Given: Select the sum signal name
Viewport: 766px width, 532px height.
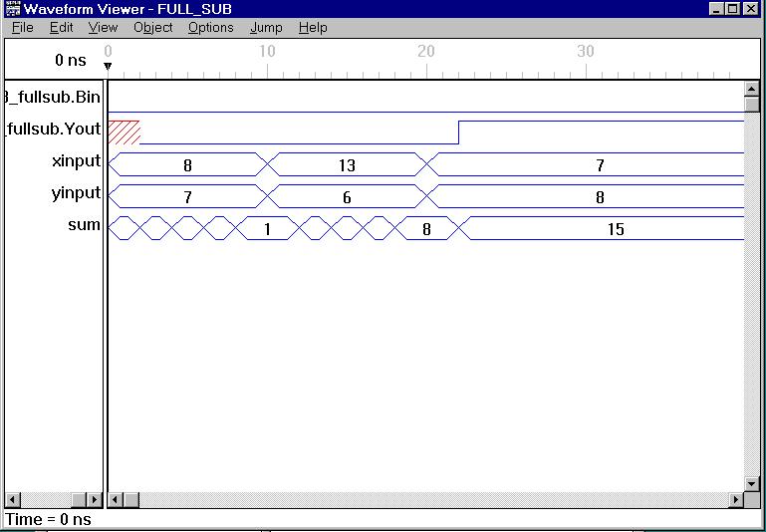Looking at the screenshot, I should coord(84,225).
